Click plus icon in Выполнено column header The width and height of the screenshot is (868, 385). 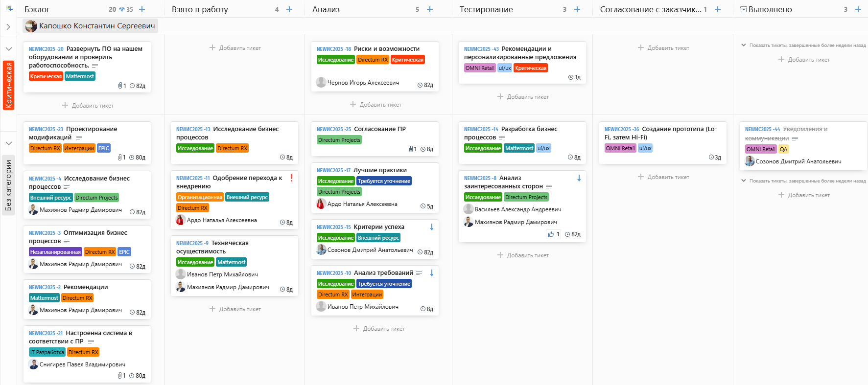pyautogui.click(x=858, y=9)
